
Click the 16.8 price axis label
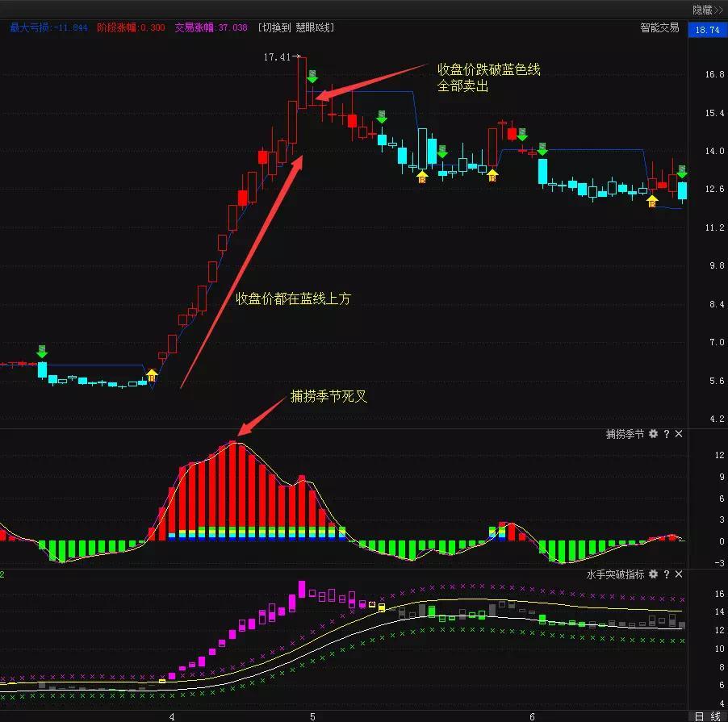coord(714,74)
